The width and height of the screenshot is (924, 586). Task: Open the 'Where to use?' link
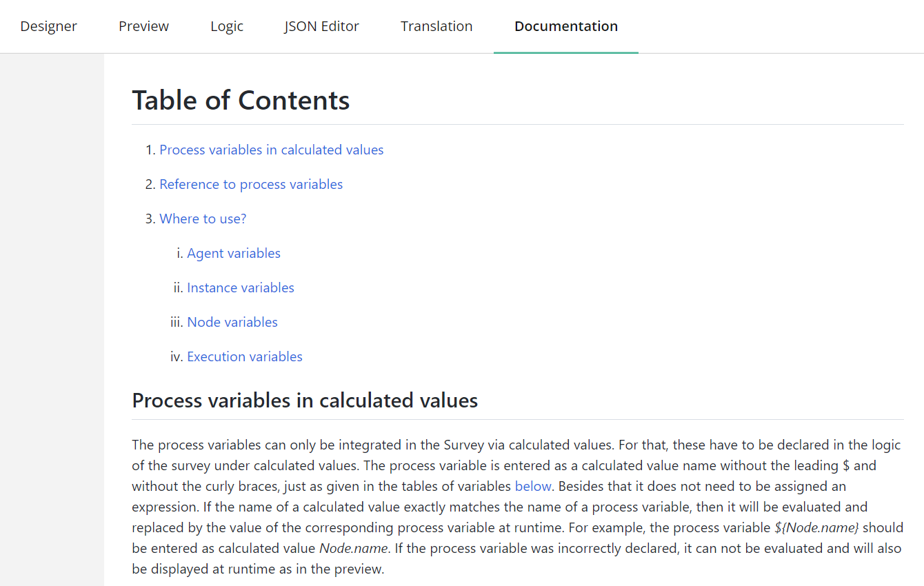tap(203, 219)
